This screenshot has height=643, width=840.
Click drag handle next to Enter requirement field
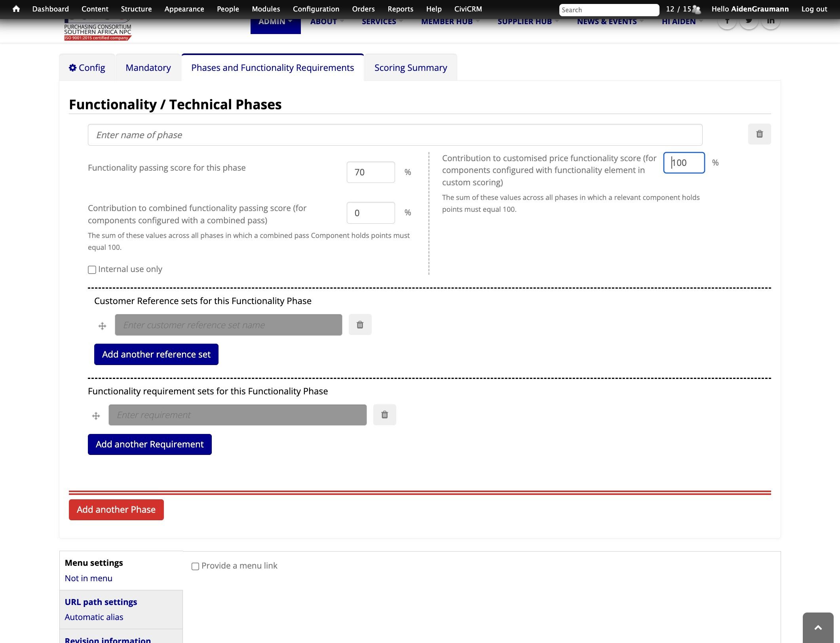[x=96, y=416]
